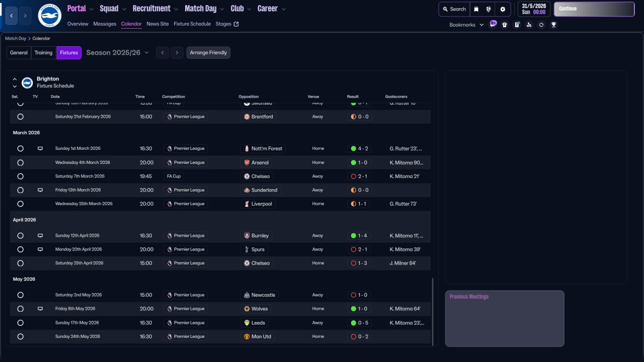Viewport: 644px width, 362px height.
Task: Expand the Squad menu chevron
Action: click(124, 9)
